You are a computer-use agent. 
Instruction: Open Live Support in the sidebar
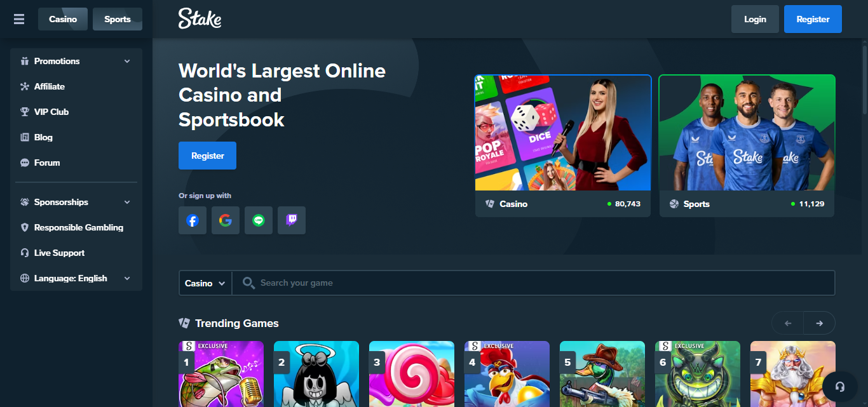coord(76,253)
